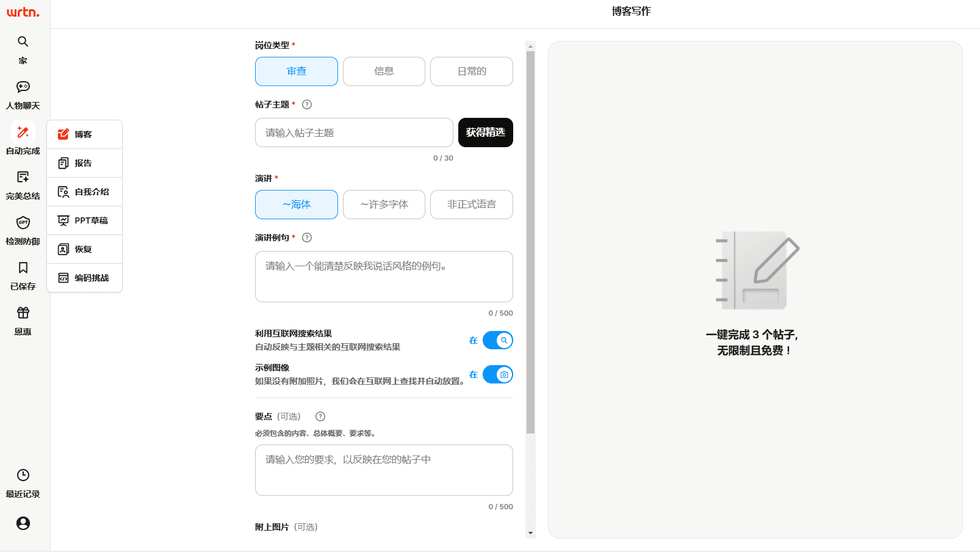This screenshot has width=980, height=552.
Task: Choose 编码挑战 from the submenu
Action: point(84,278)
